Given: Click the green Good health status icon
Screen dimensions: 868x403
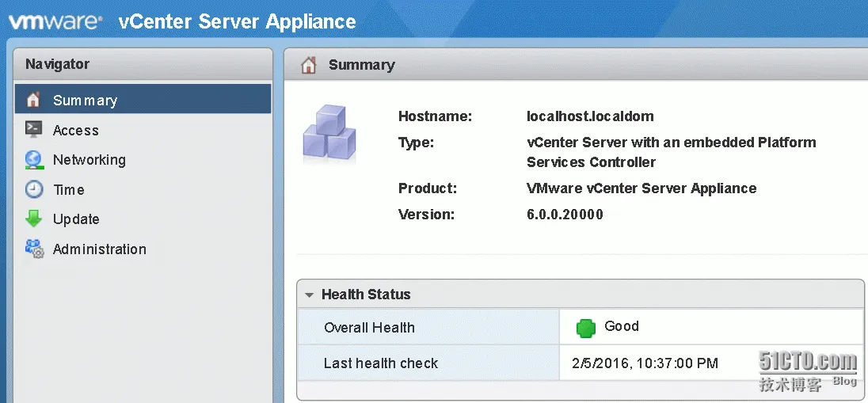Looking at the screenshot, I should coord(586,328).
